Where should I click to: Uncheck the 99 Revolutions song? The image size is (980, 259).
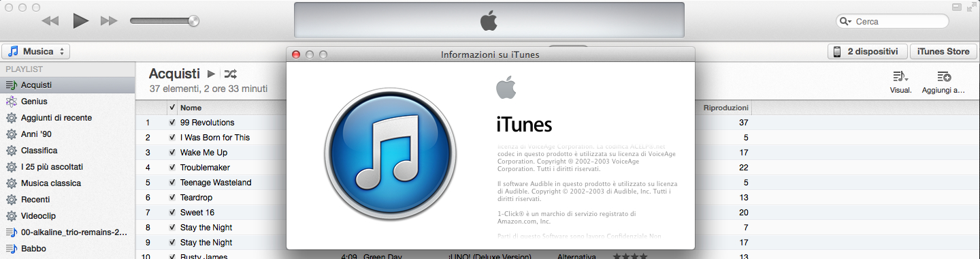click(172, 123)
